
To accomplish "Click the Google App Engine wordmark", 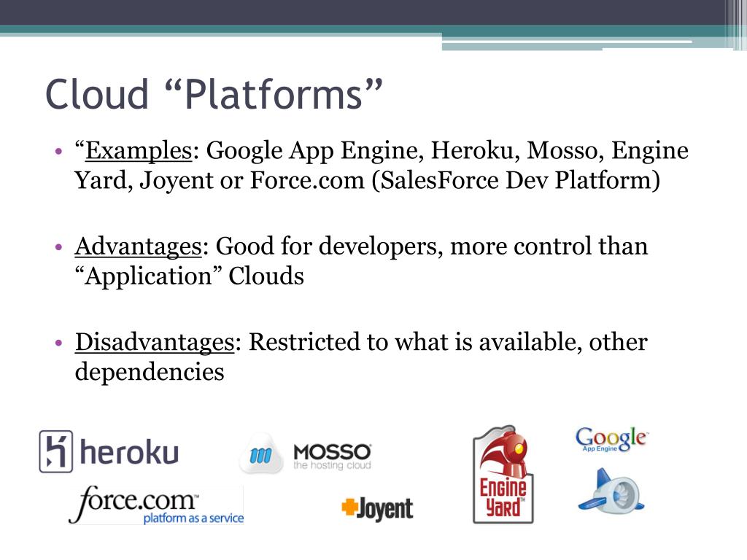I will point(612,440).
